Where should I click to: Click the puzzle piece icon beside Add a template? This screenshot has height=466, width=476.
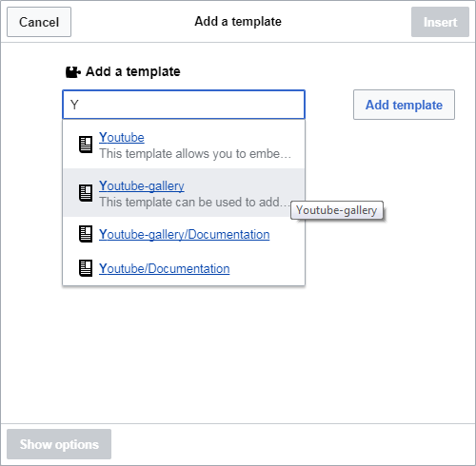(x=73, y=72)
